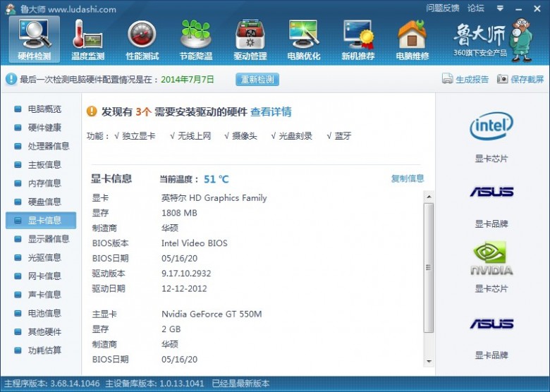
Task: Click 主设备库版本 1.0.13.1041 status text
Action: [x=154, y=384]
